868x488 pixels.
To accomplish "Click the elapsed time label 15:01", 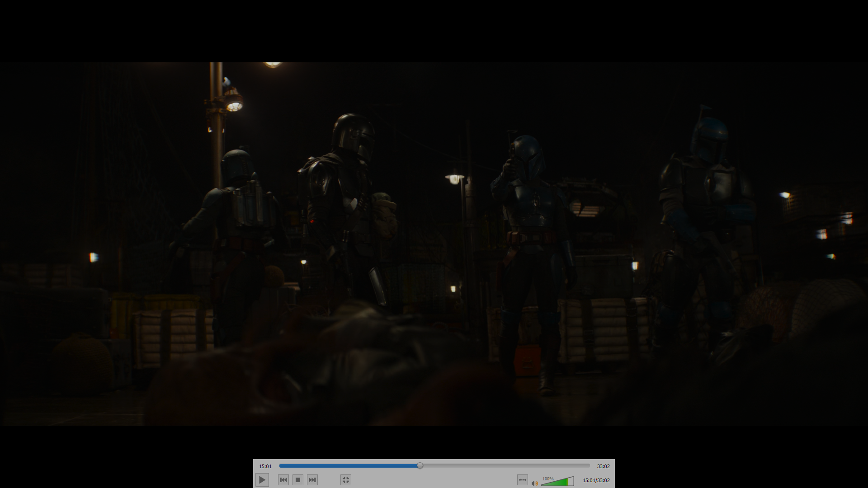I will pos(265,466).
